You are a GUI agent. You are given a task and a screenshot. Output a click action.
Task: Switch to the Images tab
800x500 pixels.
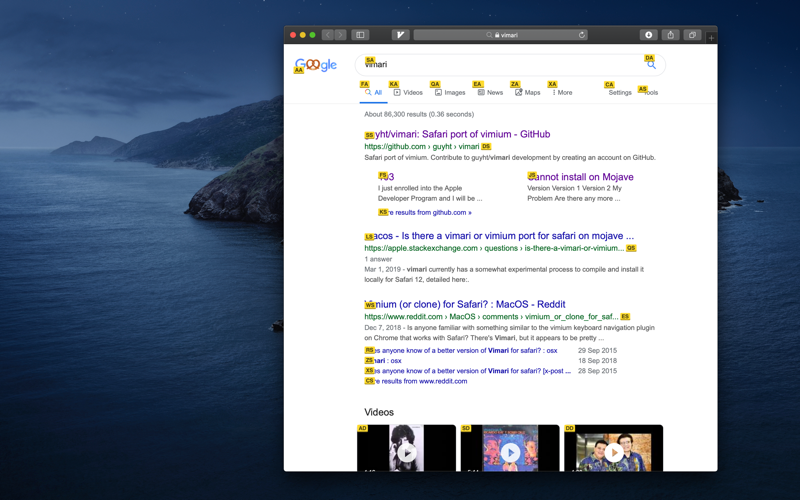click(450, 92)
